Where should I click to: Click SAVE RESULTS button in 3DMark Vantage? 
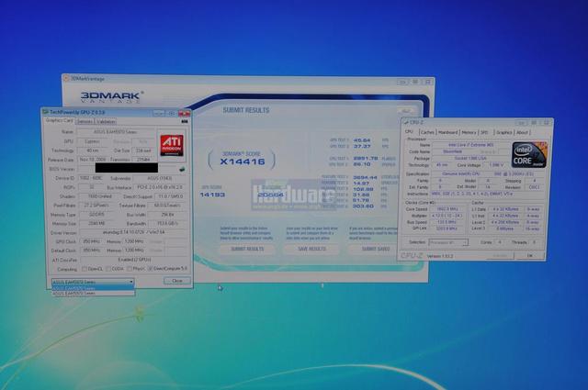[311, 249]
